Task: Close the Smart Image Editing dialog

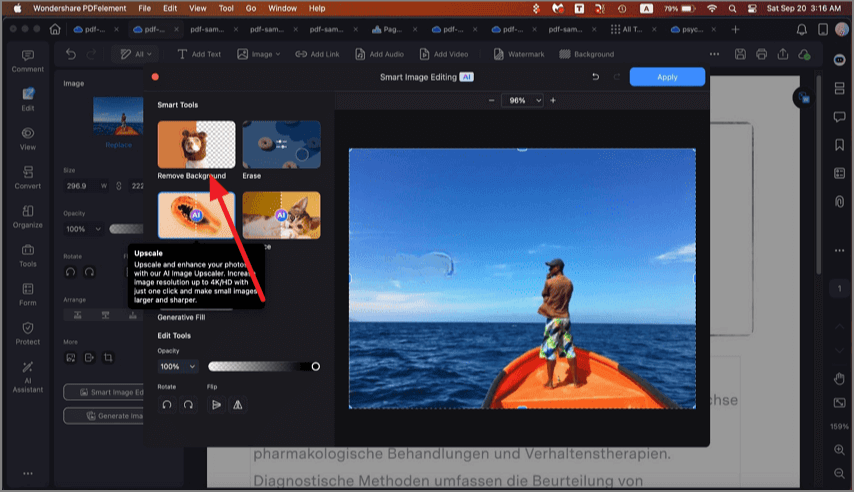Action: pos(155,77)
